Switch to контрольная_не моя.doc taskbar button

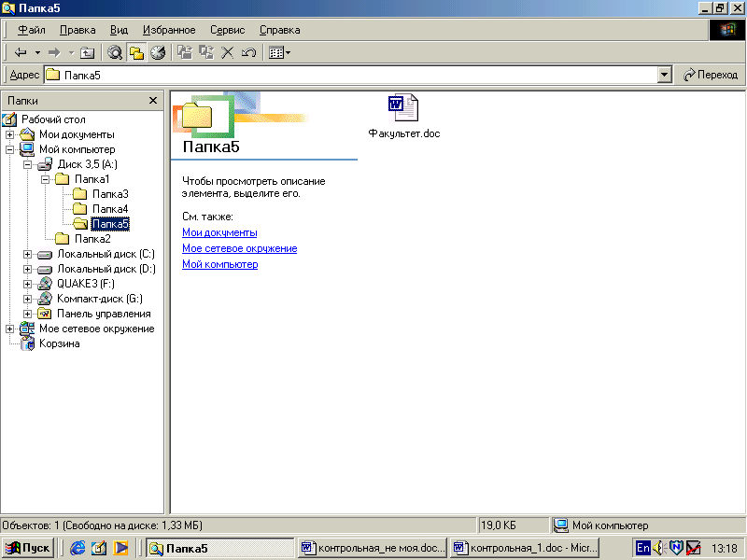(373, 548)
